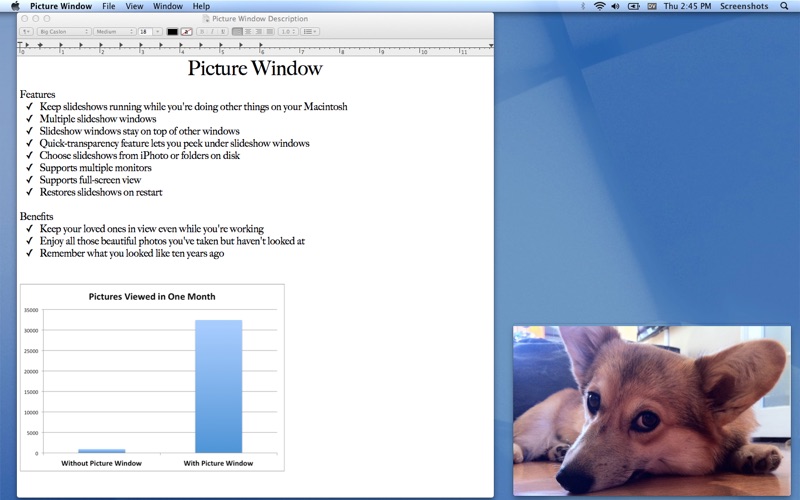The image size is (800, 500).
Task: Click the keyboard input source icon
Action: [652, 6]
